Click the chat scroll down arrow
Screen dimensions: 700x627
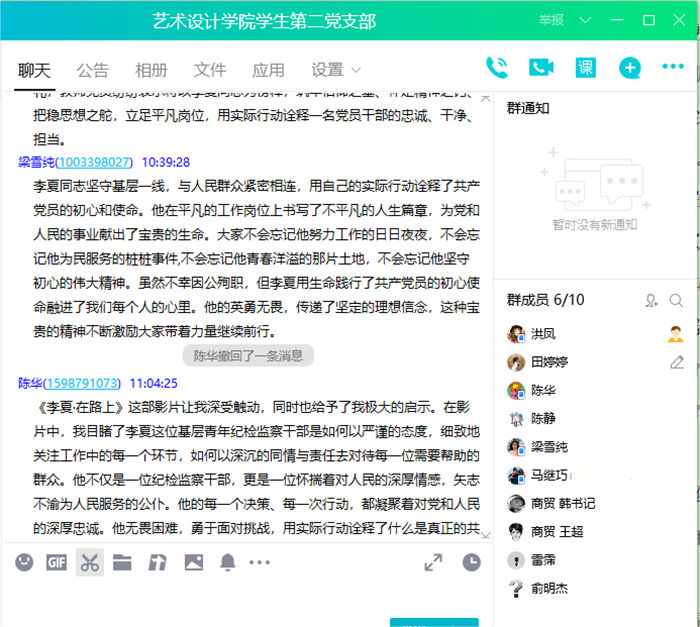pos(486,535)
